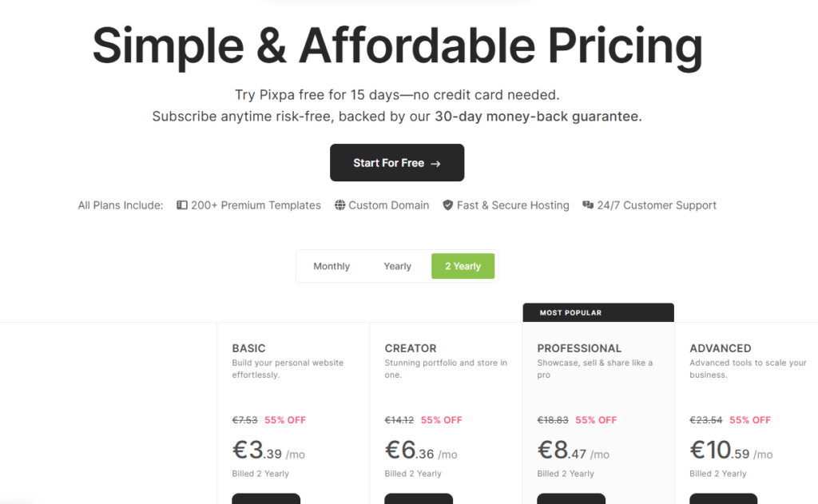Click the arrow icon in Start For Free
818x504 pixels.
click(x=435, y=164)
